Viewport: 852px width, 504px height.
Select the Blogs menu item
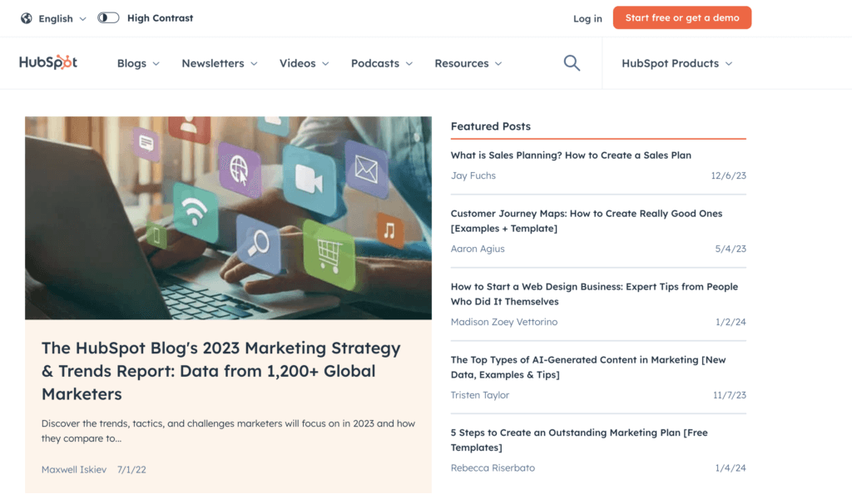[136, 62]
